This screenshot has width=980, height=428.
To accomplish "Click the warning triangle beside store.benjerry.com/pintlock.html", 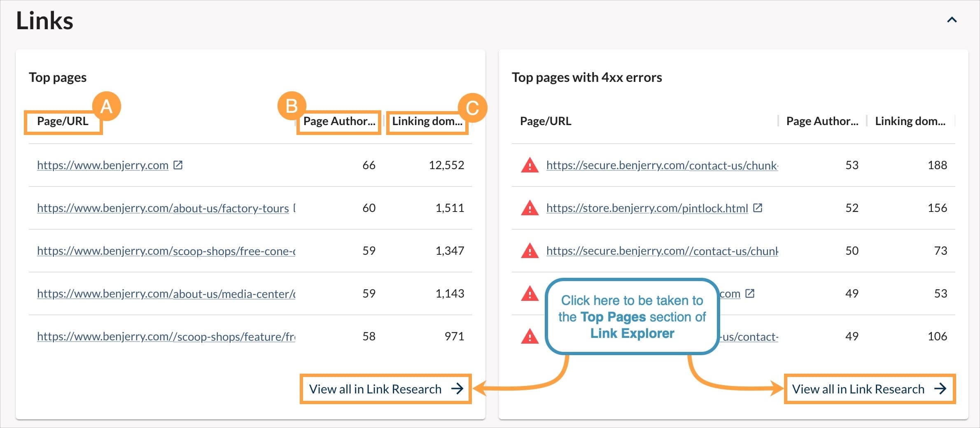I will (x=529, y=208).
